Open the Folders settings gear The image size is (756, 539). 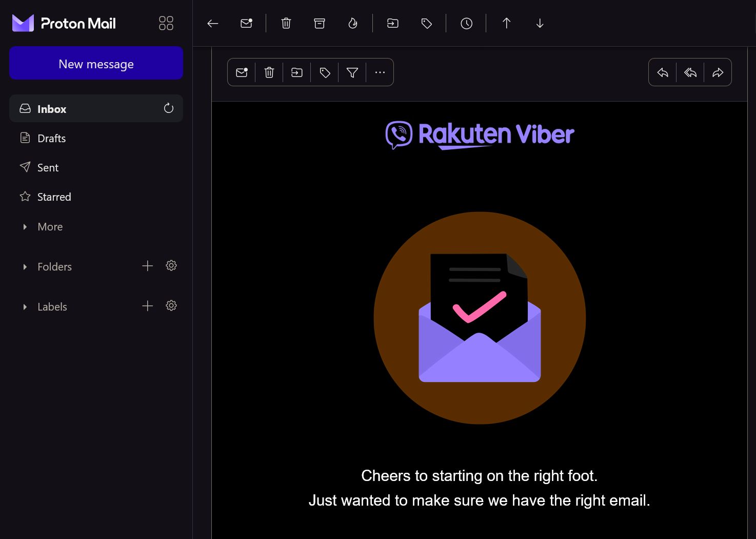click(x=171, y=265)
